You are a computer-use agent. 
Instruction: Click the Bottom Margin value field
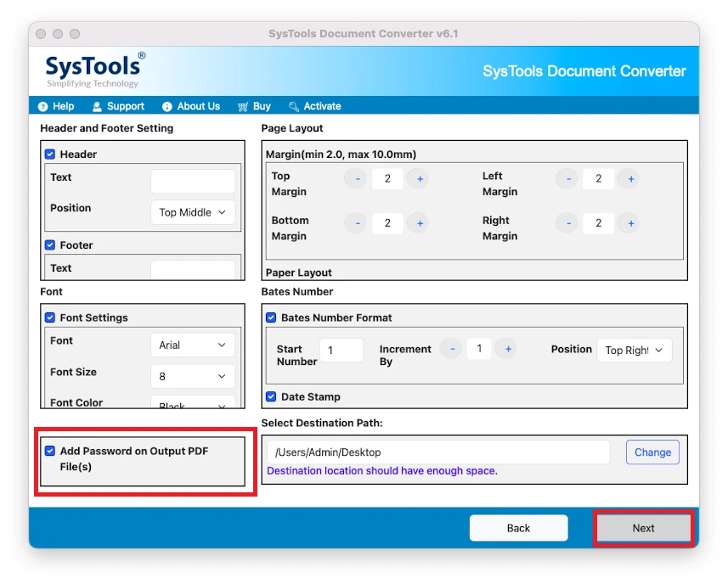click(387, 223)
